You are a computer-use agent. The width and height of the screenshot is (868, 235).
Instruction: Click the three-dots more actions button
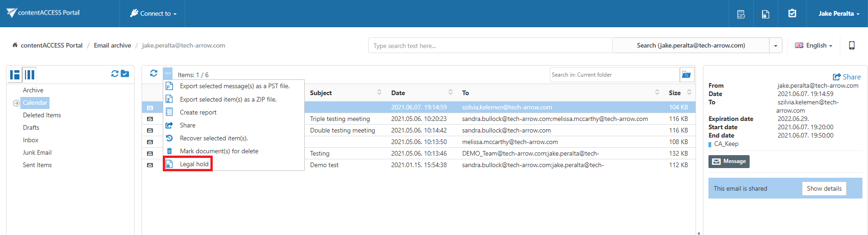point(167,73)
